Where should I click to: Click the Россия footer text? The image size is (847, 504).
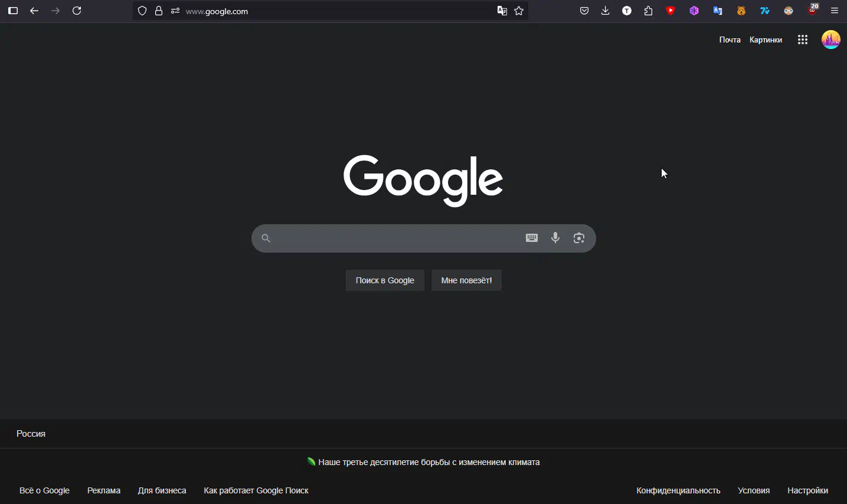coord(31,434)
